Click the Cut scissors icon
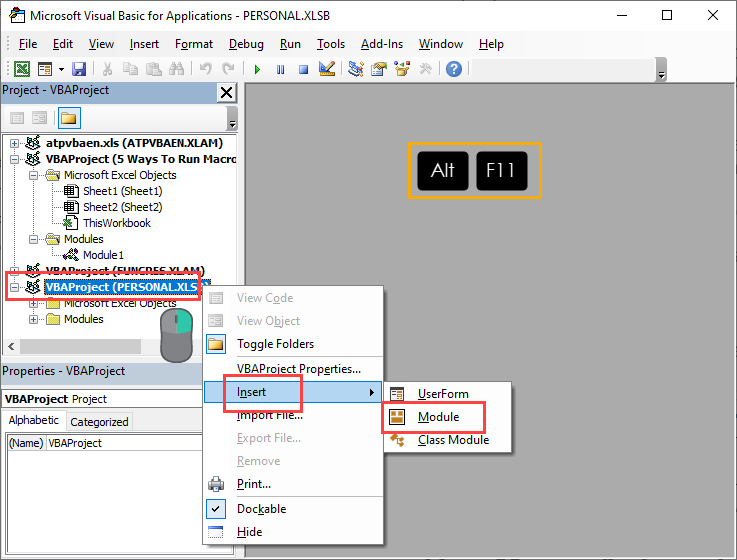This screenshot has width=737, height=560. point(108,69)
